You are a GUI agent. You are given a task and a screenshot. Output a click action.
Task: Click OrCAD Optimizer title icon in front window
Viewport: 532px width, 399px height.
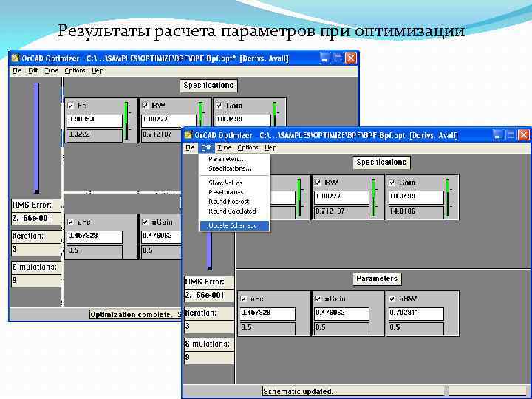pyautogui.click(x=188, y=135)
